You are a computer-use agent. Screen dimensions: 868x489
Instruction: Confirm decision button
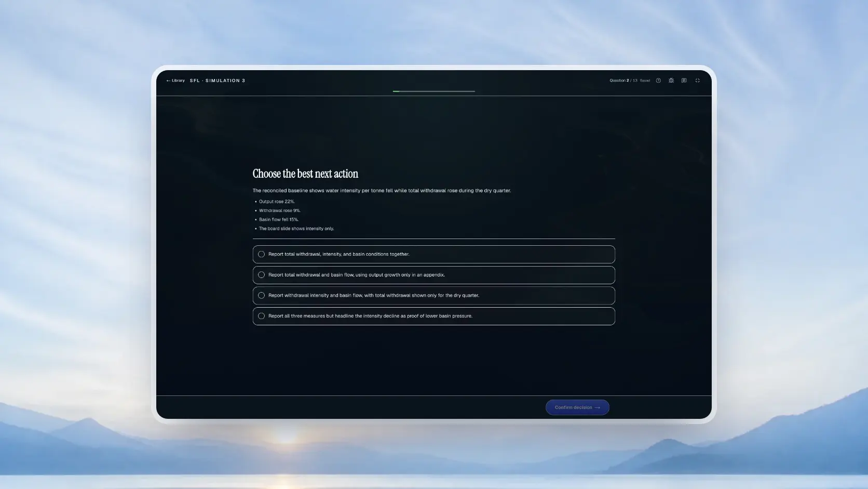click(577, 407)
